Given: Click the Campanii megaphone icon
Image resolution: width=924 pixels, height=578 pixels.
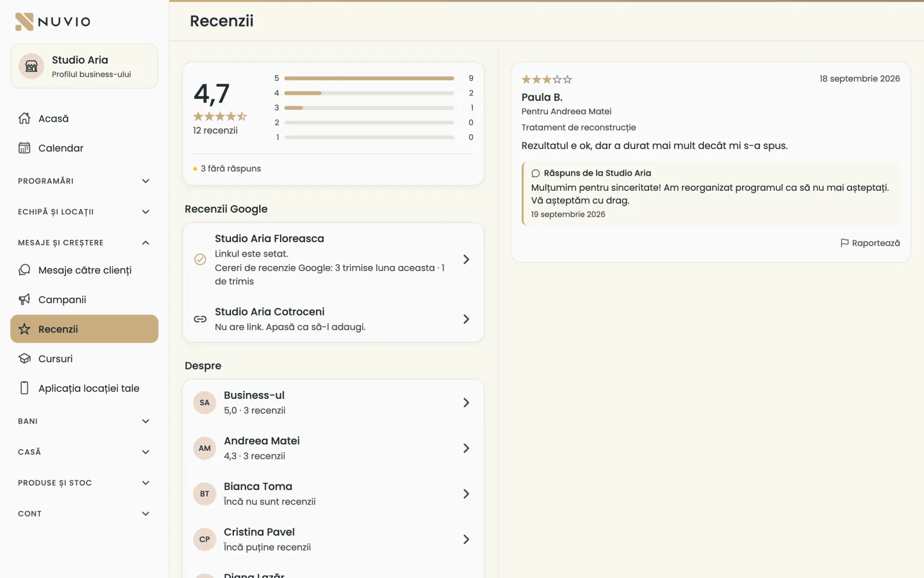Looking at the screenshot, I should pyautogui.click(x=24, y=299).
